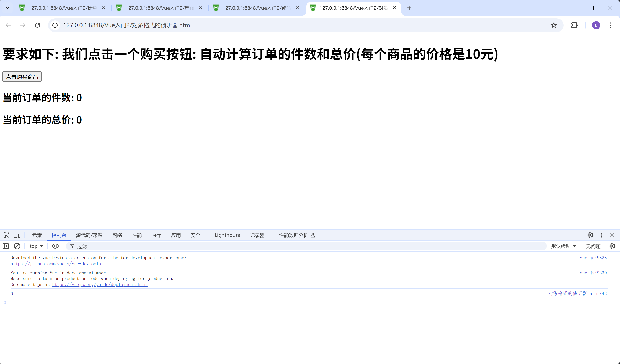Open the Extensions puzzle icon
The image size is (620, 364).
click(574, 25)
